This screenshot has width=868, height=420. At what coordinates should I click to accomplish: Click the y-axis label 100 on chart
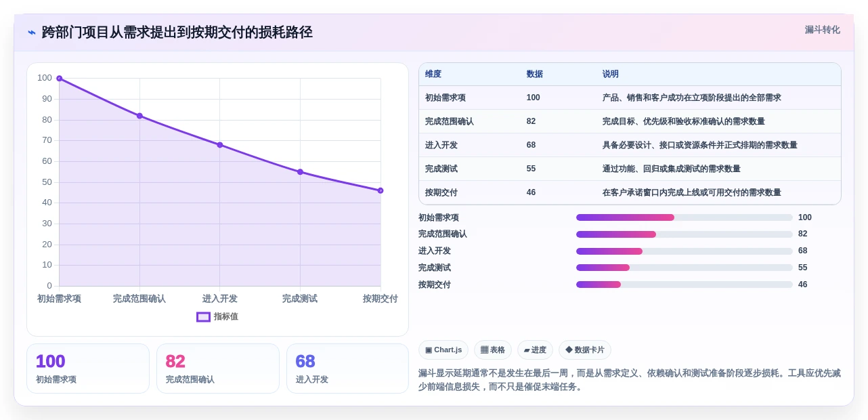[45, 78]
